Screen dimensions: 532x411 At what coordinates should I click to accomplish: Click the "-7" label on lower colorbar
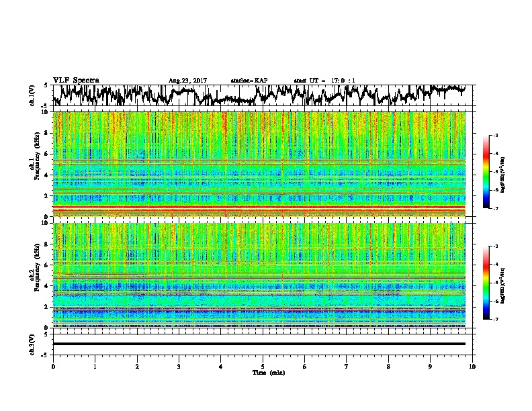pyautogui.click(x=495, y=319)
